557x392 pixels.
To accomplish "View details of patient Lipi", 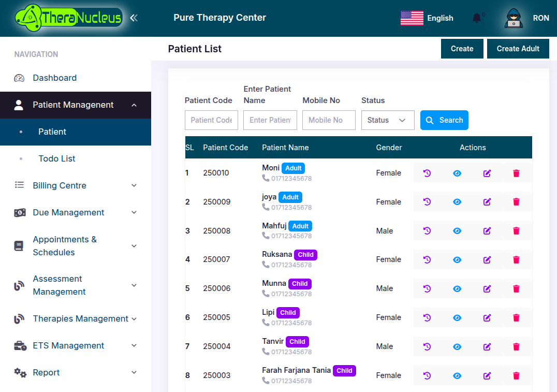I will [x=457, y=318].
